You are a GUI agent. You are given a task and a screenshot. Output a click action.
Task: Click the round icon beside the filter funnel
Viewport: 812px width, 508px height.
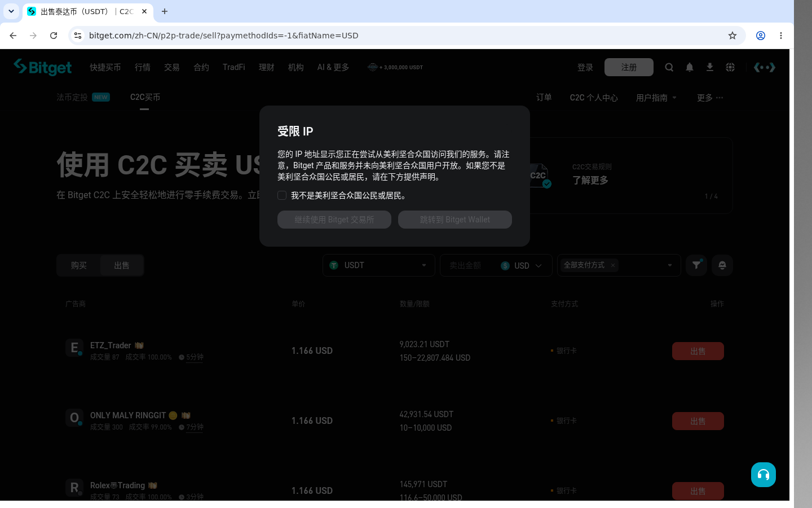tap(722, 265)
